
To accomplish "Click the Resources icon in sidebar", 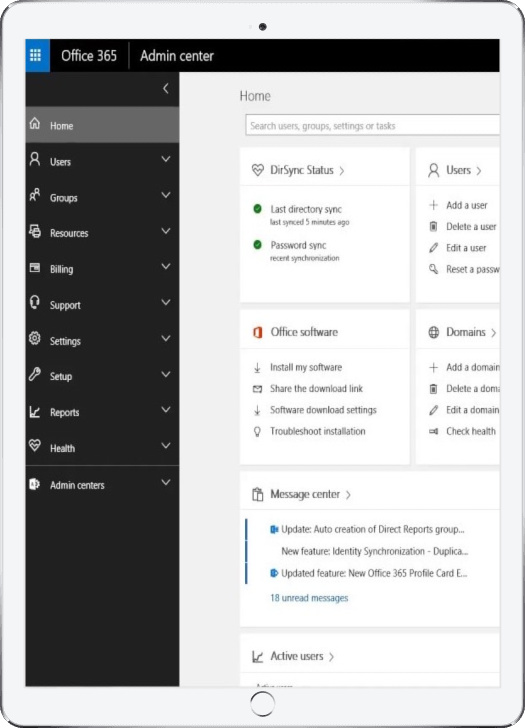I will pyautogui.click(x=35, y=231).
